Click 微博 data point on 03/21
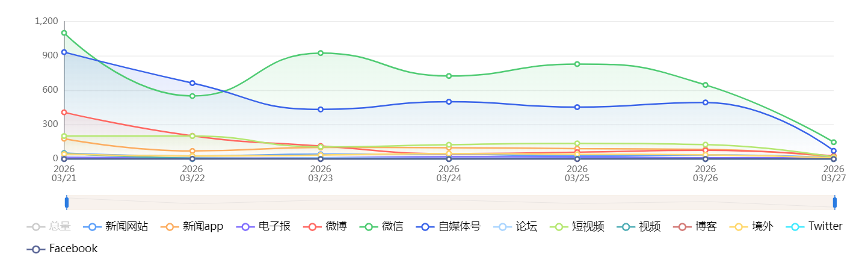The width and height of the screenshot is (868, 269). 64,113
